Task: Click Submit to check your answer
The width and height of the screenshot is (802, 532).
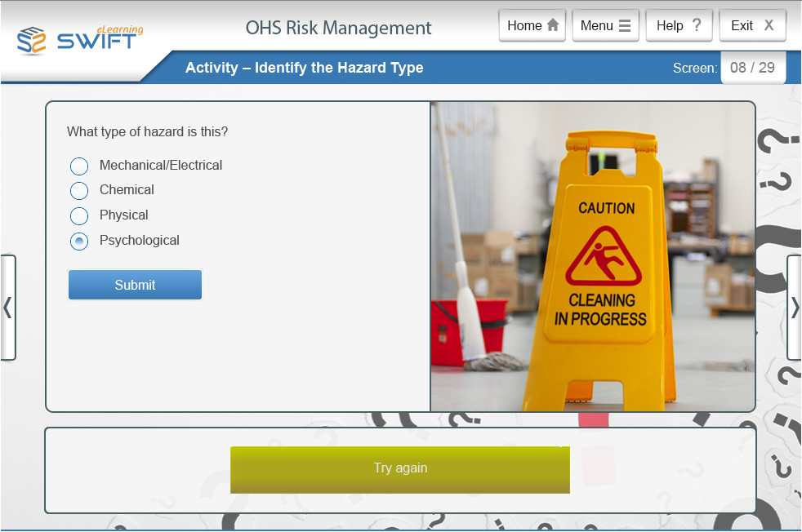Action: click(x=134, y=284)
